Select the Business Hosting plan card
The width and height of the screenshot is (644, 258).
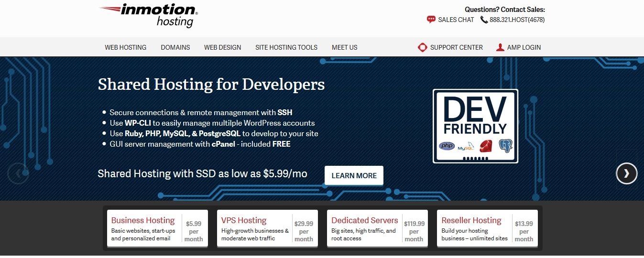click(157, 228)
